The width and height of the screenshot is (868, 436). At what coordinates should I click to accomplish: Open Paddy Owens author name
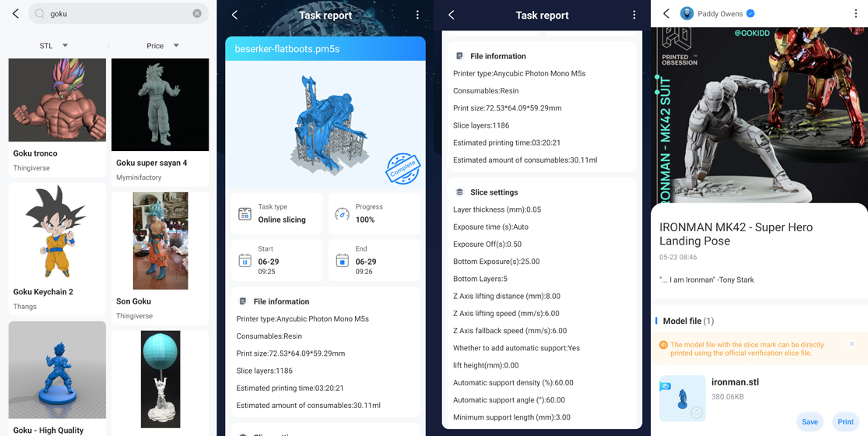point(719,14)
